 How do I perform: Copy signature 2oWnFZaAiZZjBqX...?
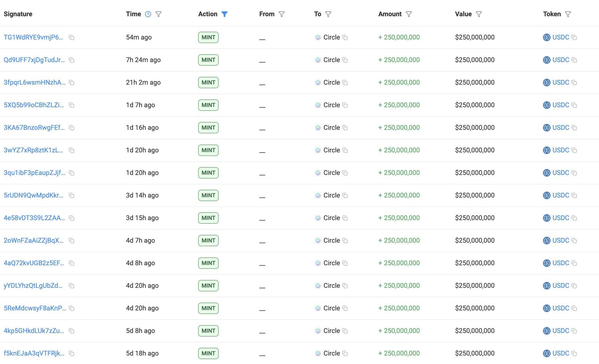(x=72, y=241)
